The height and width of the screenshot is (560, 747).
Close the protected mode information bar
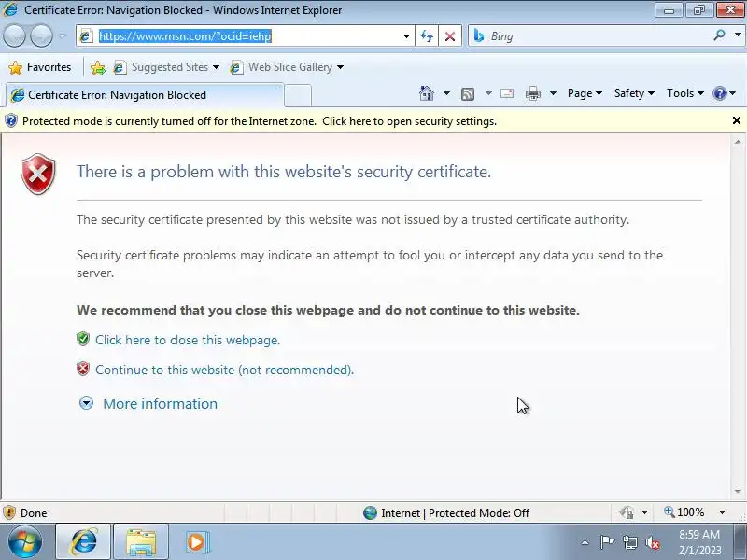point(736,121)
